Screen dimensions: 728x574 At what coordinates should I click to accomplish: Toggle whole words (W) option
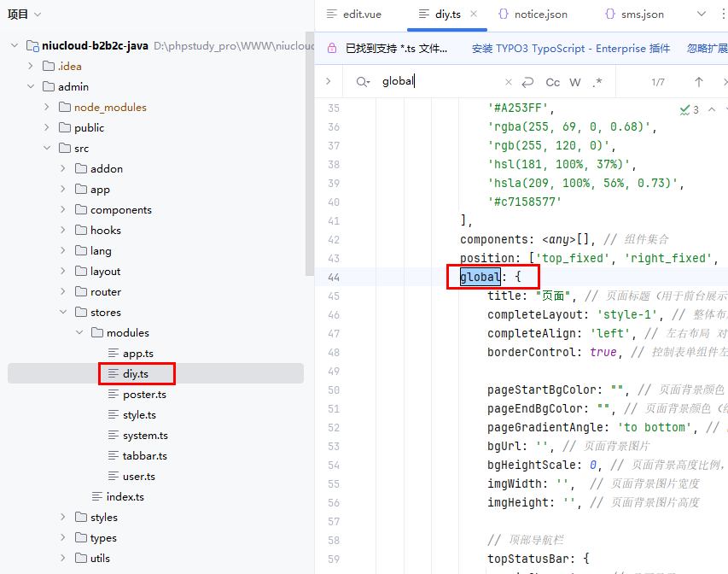575,82
